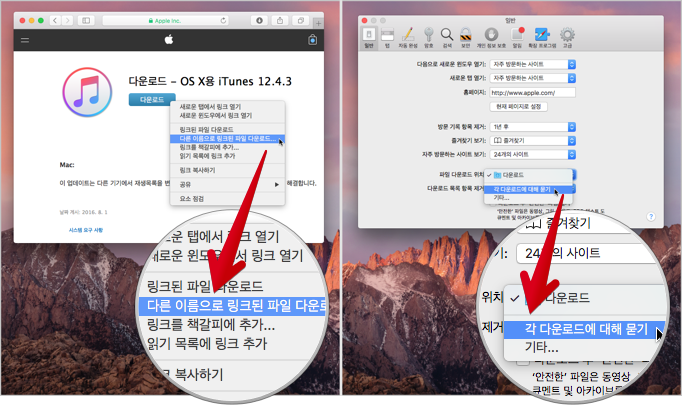This screenshot has width=682, height=405.
Task: Choose 다른 이름으로 링크된 파일 다운로드 in context menu
Action: (x=227, y=138)
